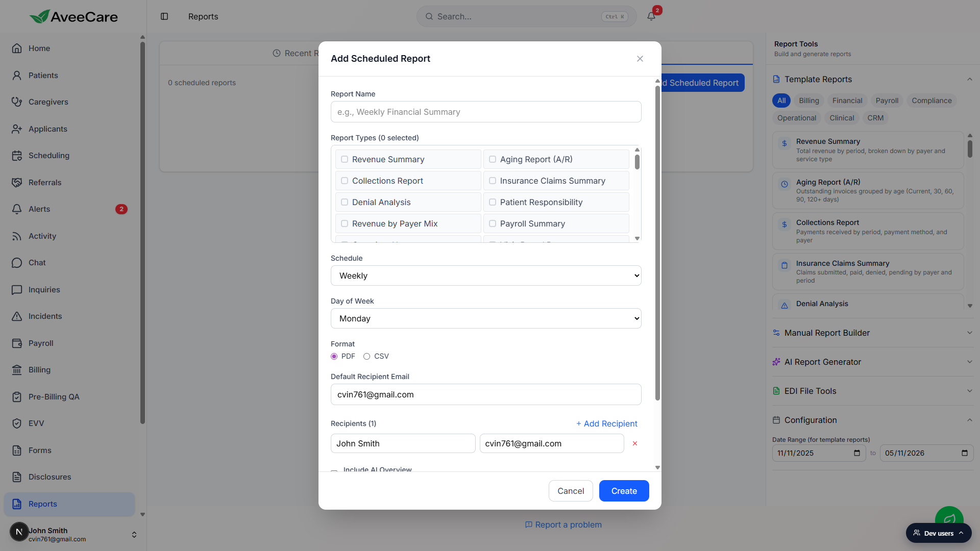Open Payroll wallet icon
Screen dimensions: 980x551
tap(17, 343)
